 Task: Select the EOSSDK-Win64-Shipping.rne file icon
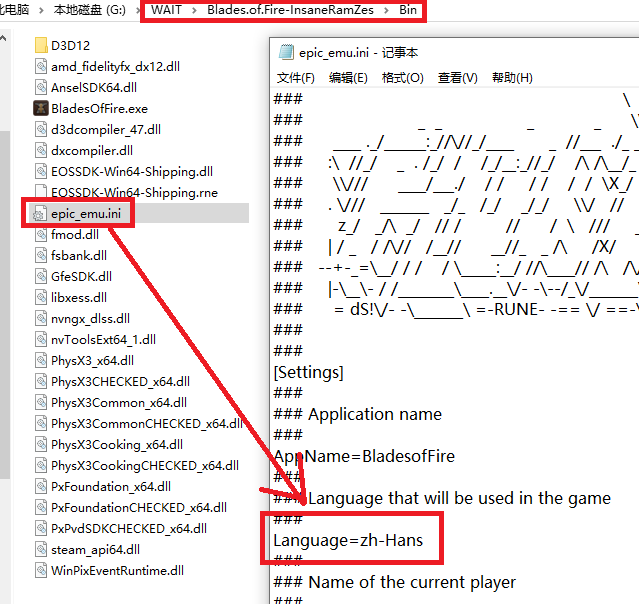click(x=41, y=192)
